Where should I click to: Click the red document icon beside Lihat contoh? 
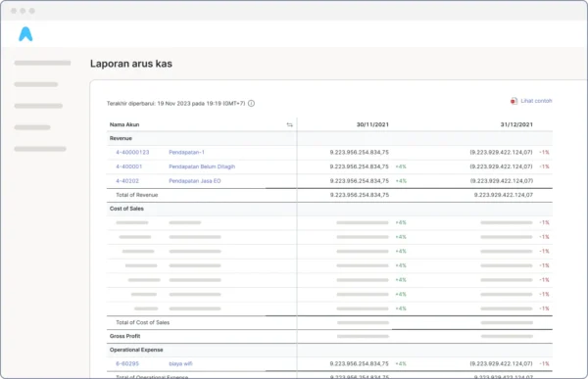[x=514, y=101]
